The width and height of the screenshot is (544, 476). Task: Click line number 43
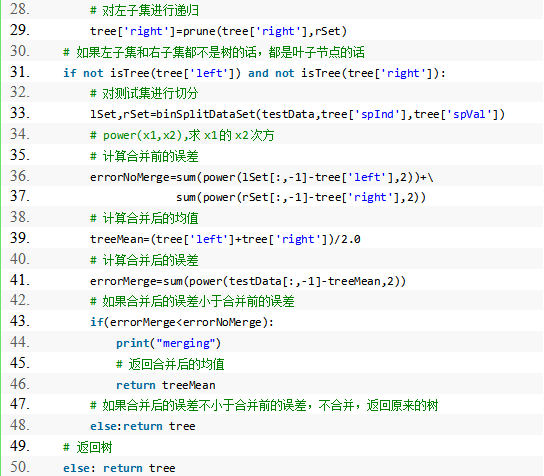pyautogui.click(x=20, y=321)
